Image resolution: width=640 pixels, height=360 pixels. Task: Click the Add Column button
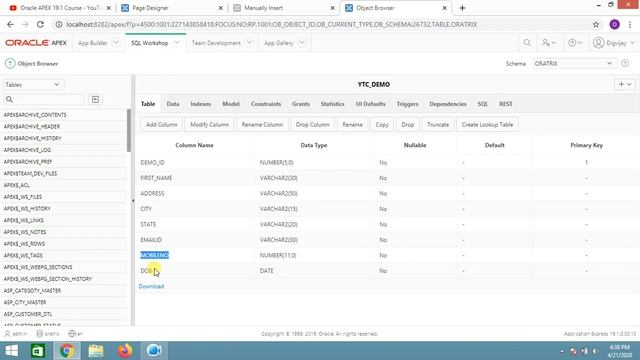pos(161,124)
